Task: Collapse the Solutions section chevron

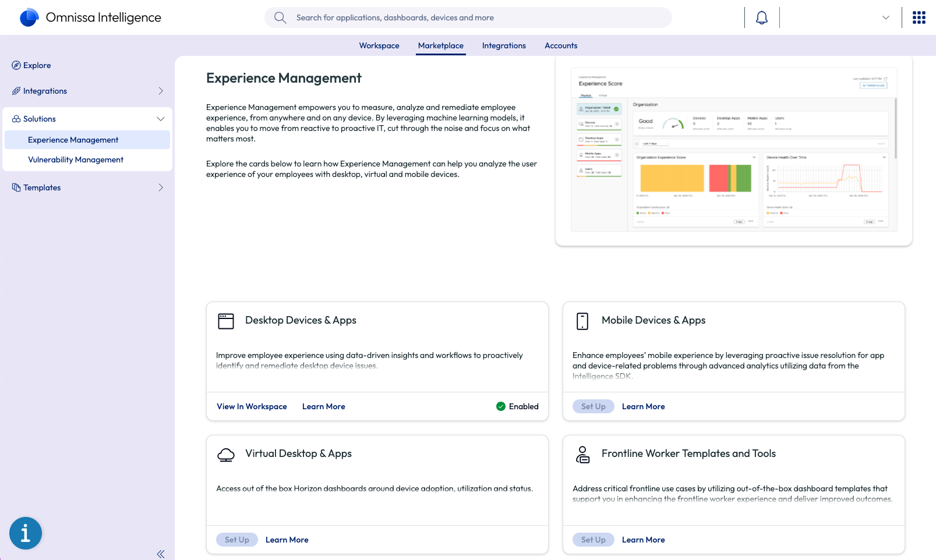Action: coord(161,119)
